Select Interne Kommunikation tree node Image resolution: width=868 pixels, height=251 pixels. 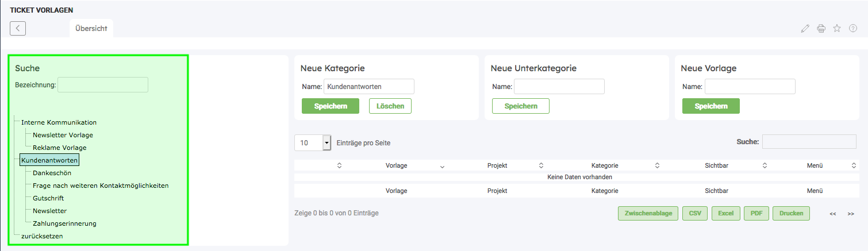click(59, 122)
